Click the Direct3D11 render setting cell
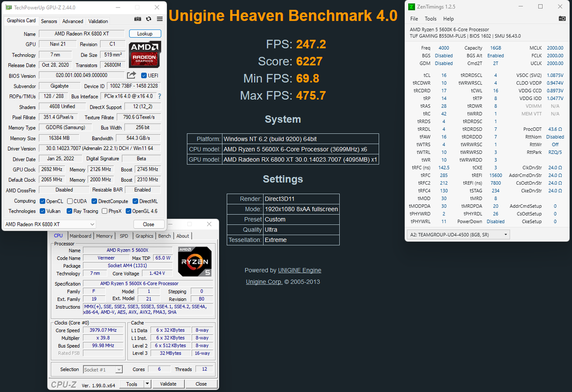This screenshot has height=392, width=572. click(301, 199)
